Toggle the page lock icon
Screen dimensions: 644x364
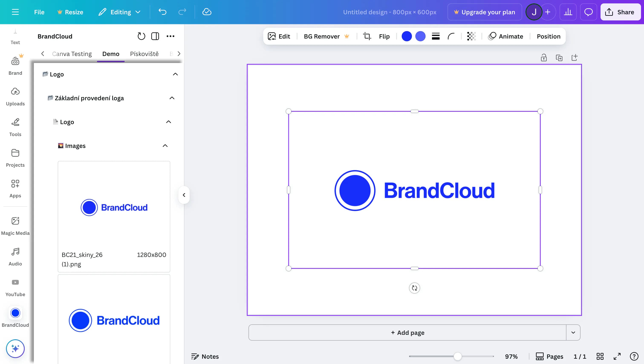[543, 58]
